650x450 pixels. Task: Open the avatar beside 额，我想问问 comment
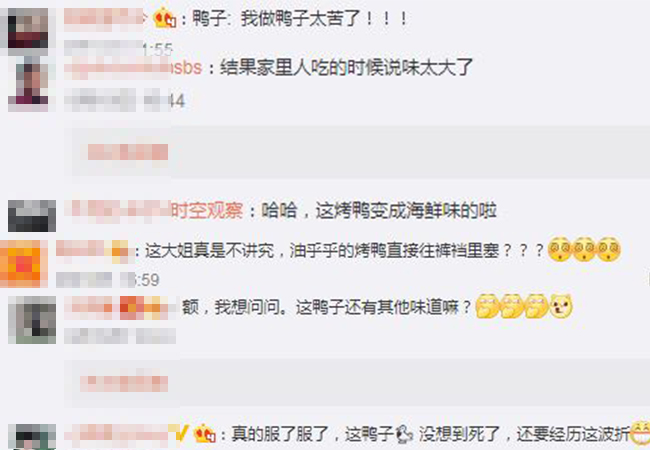32,319
